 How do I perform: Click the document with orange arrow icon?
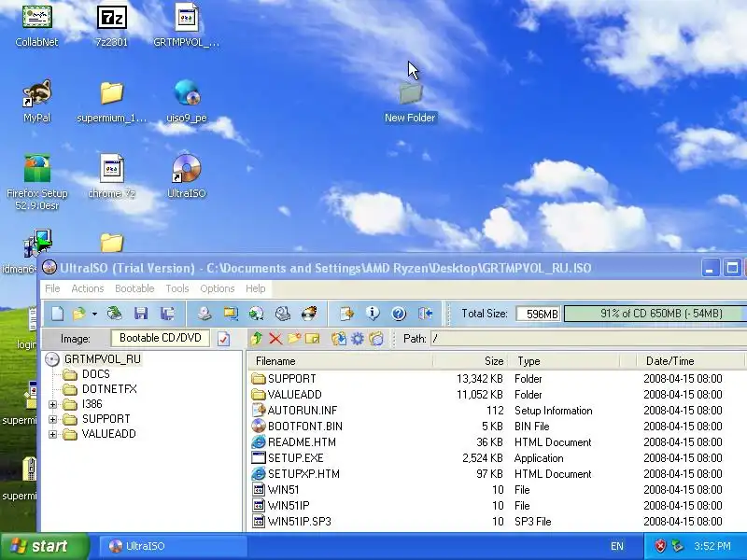click(x=346, y=314)
